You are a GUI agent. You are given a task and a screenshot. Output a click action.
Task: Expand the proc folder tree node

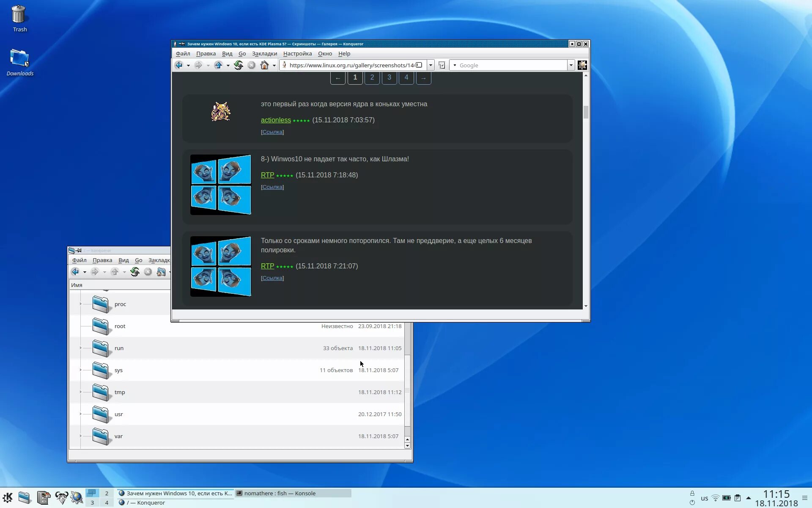pyautogui.click(x=80, y=304)
